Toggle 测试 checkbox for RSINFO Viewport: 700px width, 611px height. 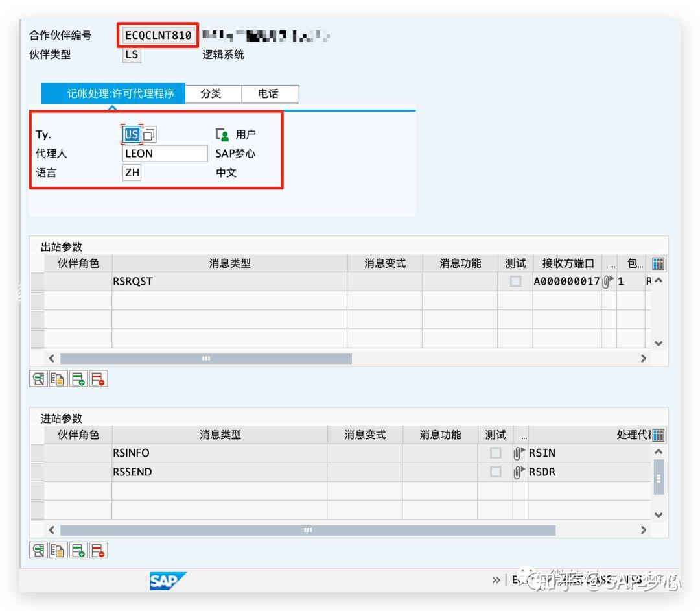pyautogui.click(x=496, y=453)
